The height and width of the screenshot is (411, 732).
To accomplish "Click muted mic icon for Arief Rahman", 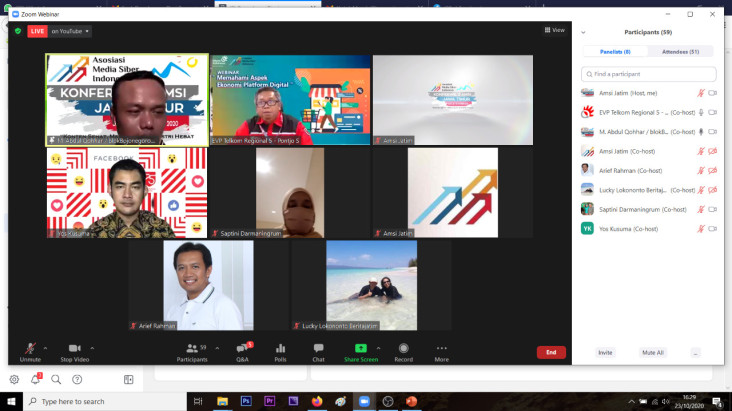I will [701, 170].
